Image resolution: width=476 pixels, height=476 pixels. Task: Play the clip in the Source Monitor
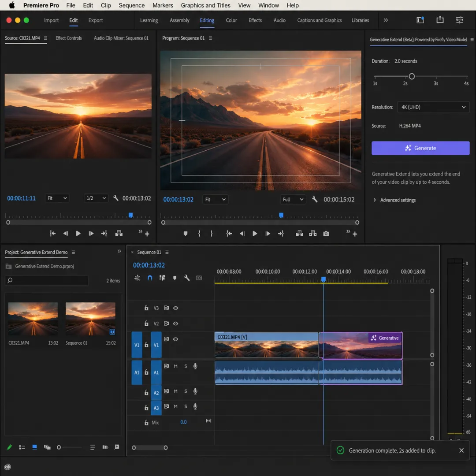coord(78,234)
